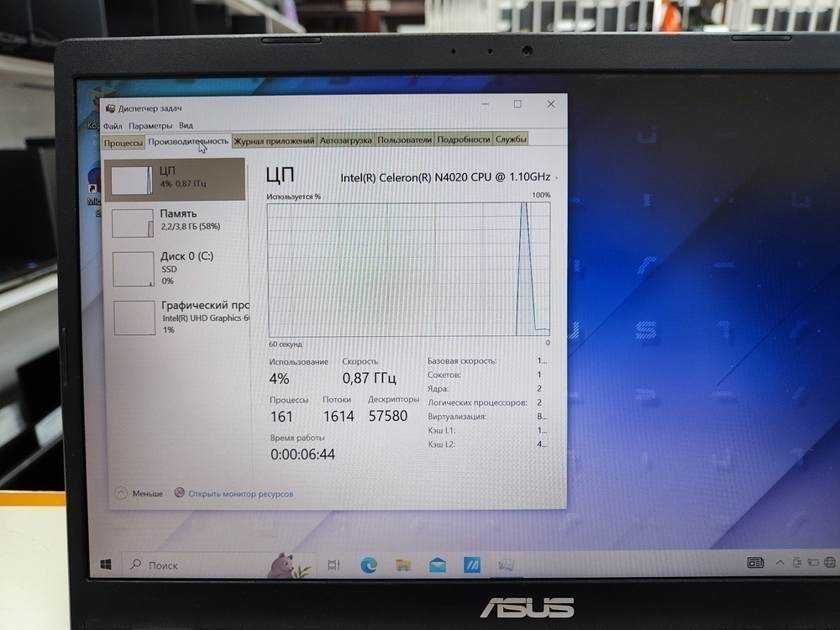Collapse details with the Меньше button
The width and height of the screenshot is (840, 630).
pos(139,493)
